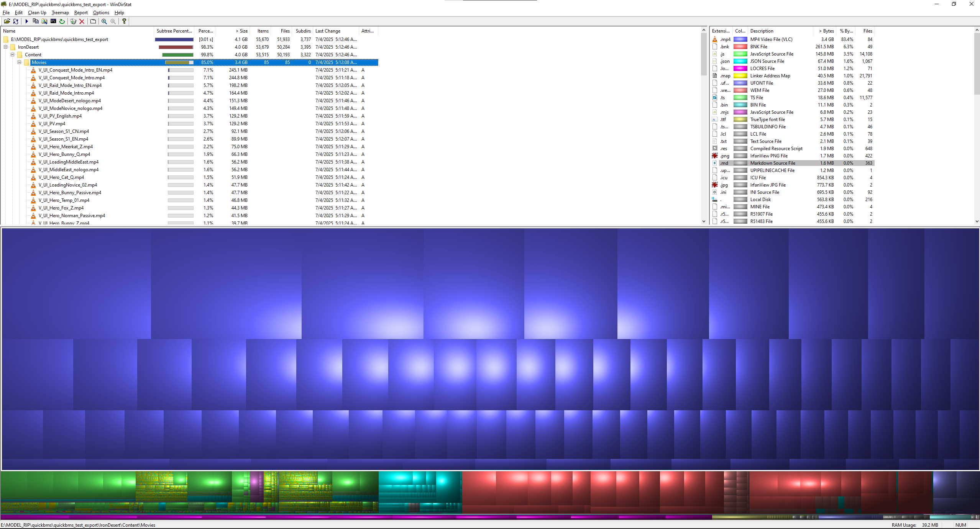Select the Markdown Source File extension row

tap(793, 163)
